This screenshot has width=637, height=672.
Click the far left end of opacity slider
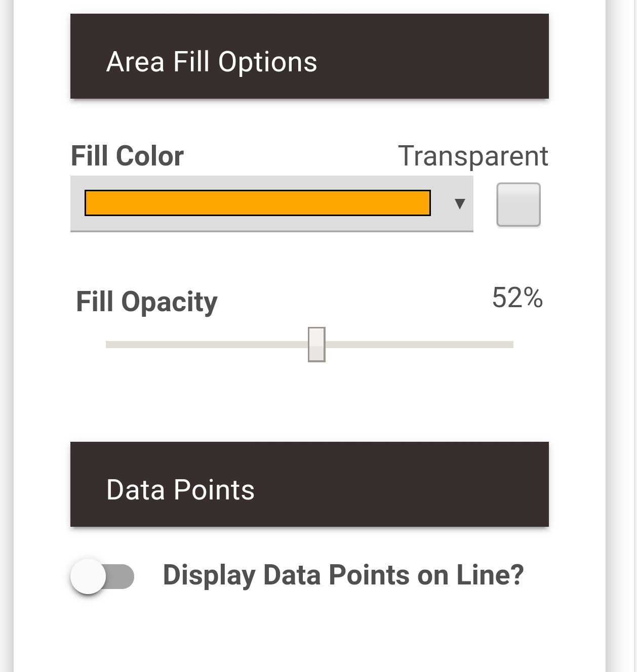[x=108, y=345]
